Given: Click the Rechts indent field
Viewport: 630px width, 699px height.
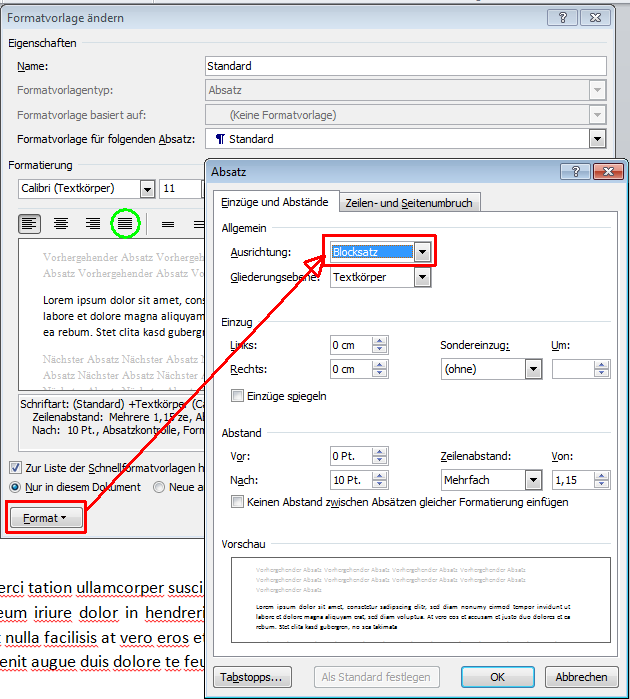Looking at the screenshot, I should pyautogui.click(x=350, y=369).
